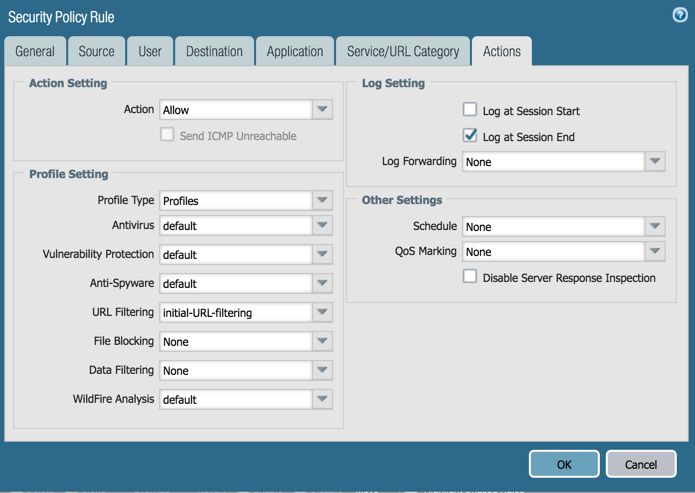
Task: Click the File Blocking field showing None
Action: [236, 341]
